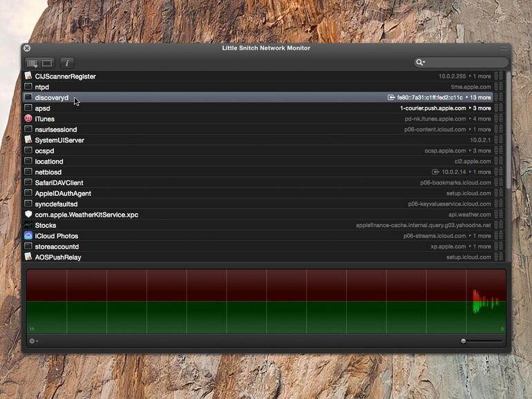Click the iTunes app icon
Screen dimensions: 532x399
pos(28,118)
